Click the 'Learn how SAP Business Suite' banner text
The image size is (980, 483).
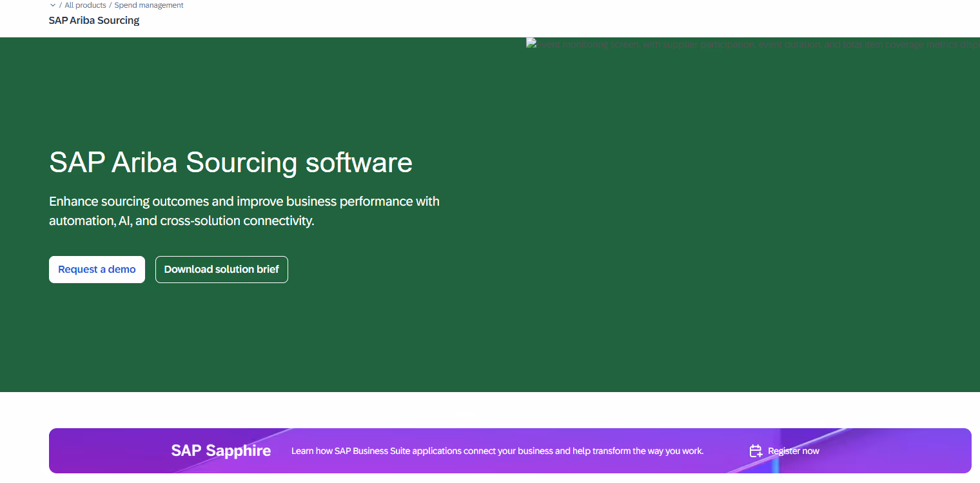(x=497, y=451)
